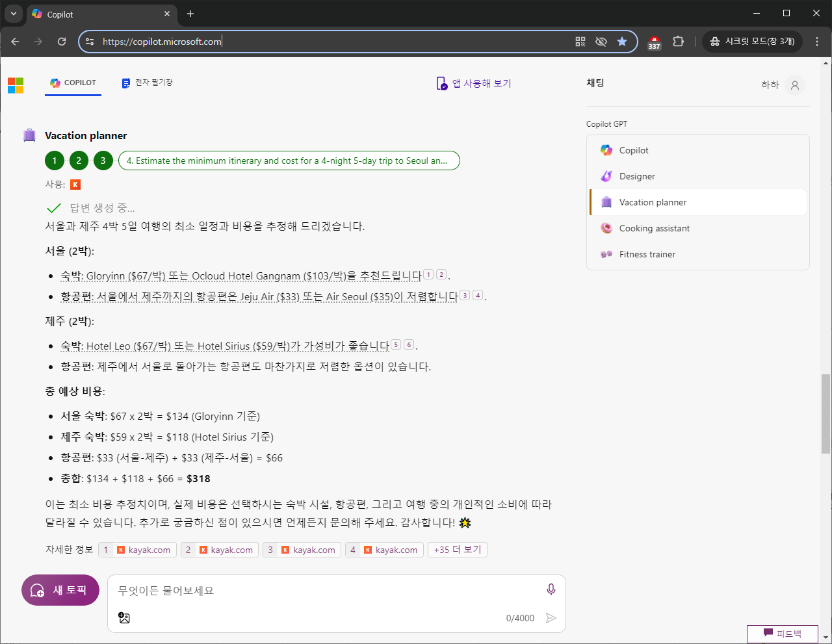Select Cooking assistant GPT
The height and width of the screenshot is (644, 832).
[x=697, y=228]
